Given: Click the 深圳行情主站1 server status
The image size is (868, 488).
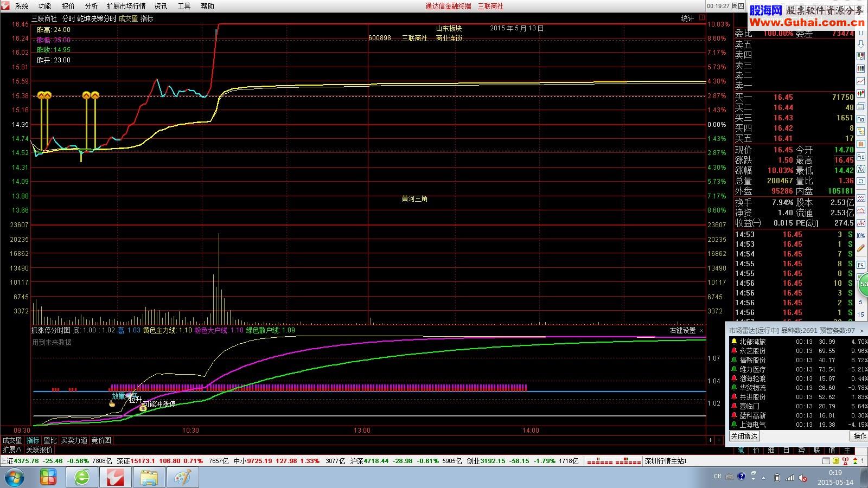Looking at the screenshot, I should click(x=666, y=461).
